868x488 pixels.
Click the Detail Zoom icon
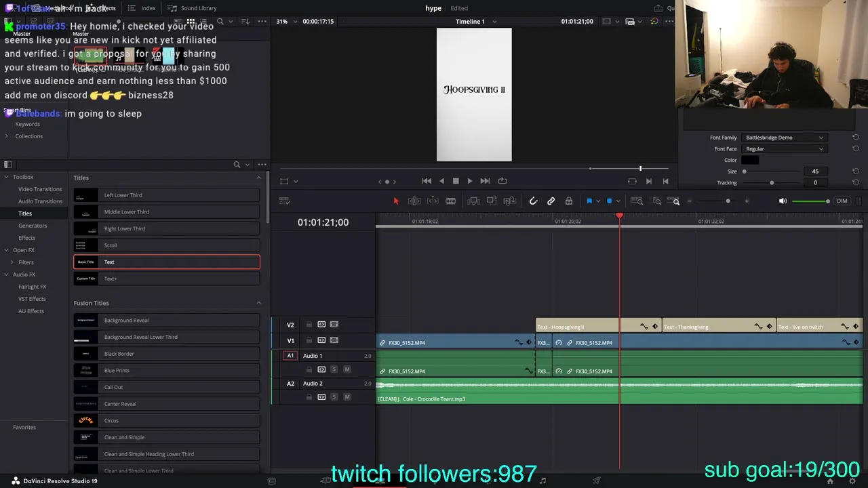[x=656, y=201]
